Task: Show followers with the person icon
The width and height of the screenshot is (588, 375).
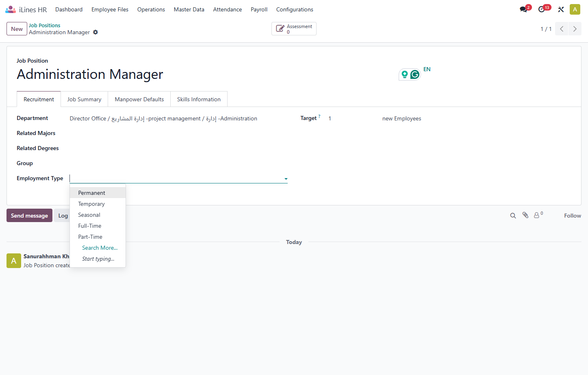Action: pyautogui.click(x=537, y=215)
